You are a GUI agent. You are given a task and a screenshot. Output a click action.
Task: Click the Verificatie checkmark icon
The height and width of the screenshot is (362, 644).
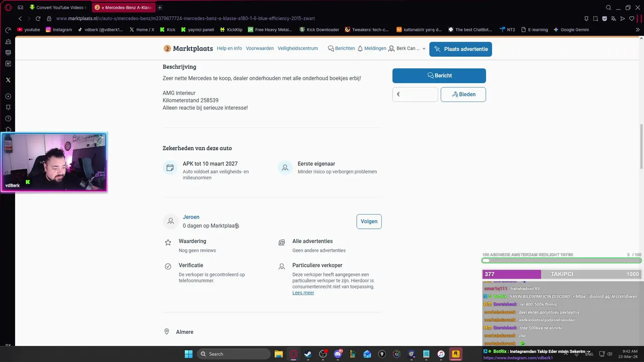pos(168,266)
